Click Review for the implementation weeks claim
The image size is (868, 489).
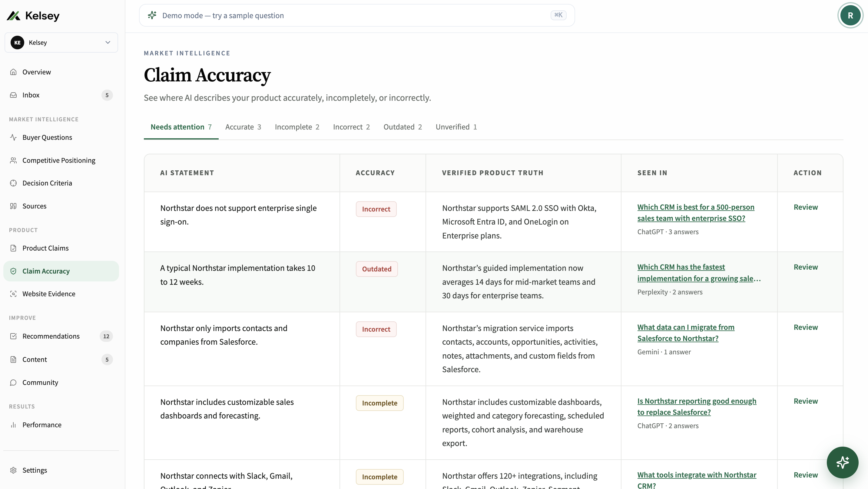[806, 267]
